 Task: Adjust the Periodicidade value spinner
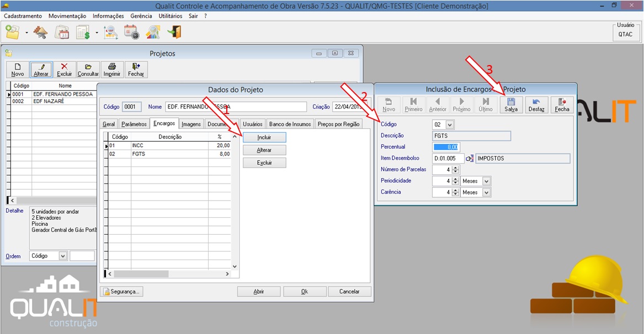tap(455, 181)
